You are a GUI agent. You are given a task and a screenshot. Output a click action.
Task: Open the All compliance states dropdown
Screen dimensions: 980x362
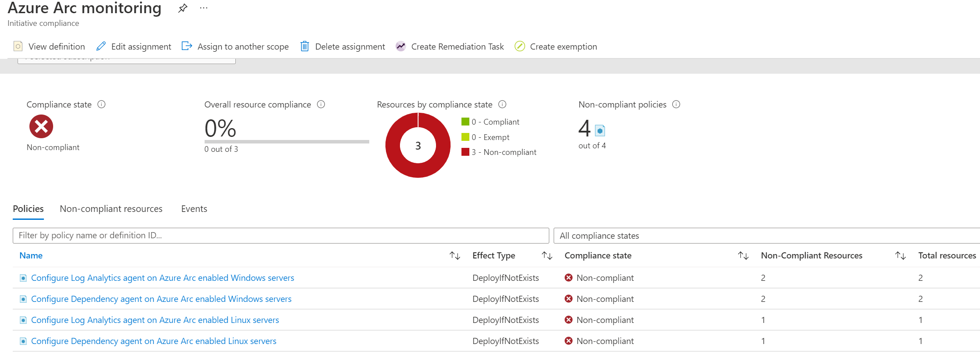point(767,236)
